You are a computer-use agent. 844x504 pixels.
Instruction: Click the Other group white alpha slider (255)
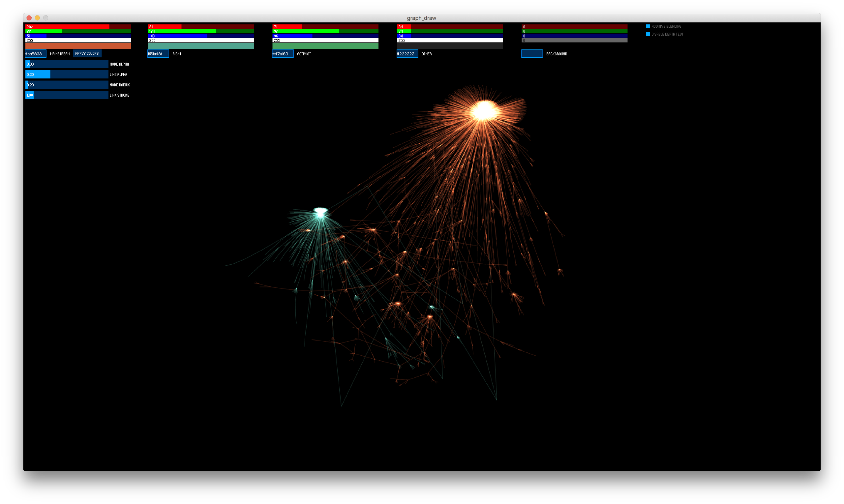(x=450, y=41)
